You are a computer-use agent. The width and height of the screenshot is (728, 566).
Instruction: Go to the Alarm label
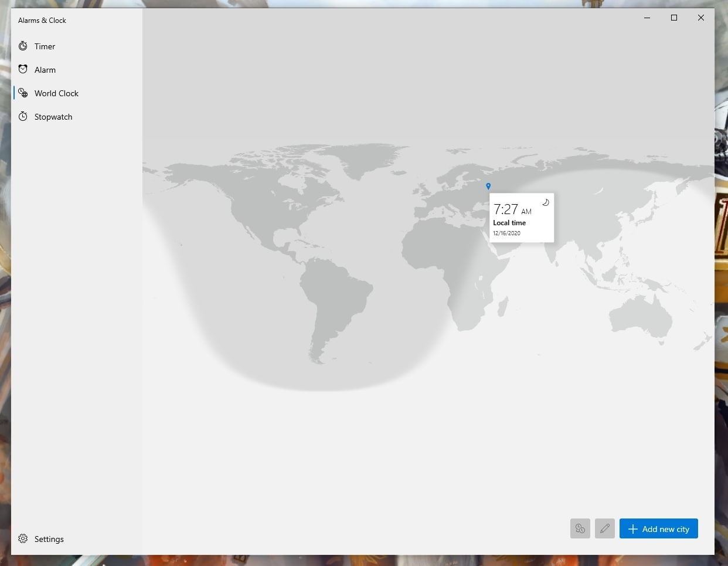45,70
